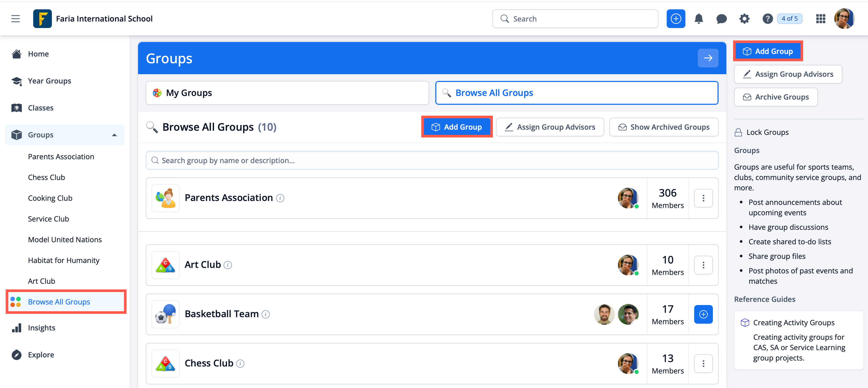868x388 pixels.
Task: Click the info icon next to Art Club
Action: (228, 265)
